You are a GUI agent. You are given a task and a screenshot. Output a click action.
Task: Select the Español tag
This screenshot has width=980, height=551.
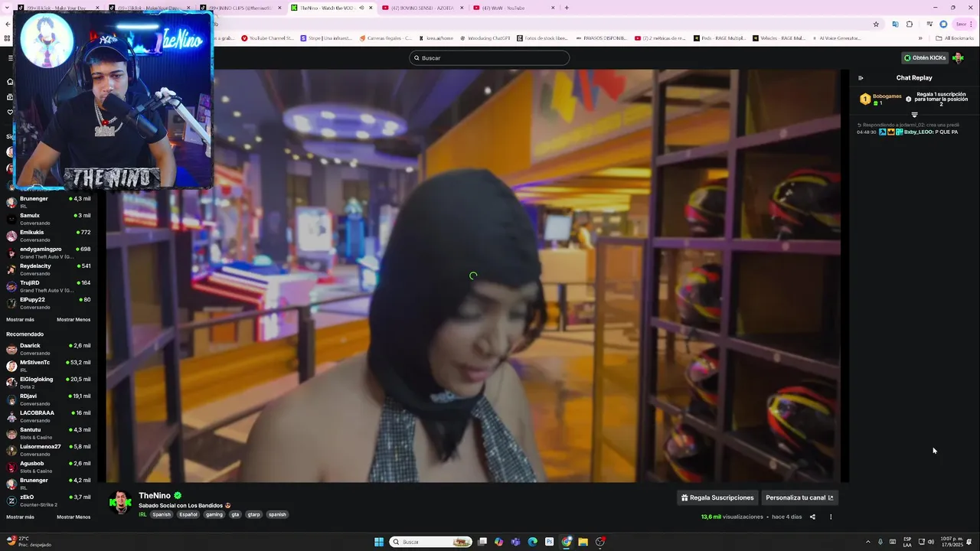coord(188,514)
